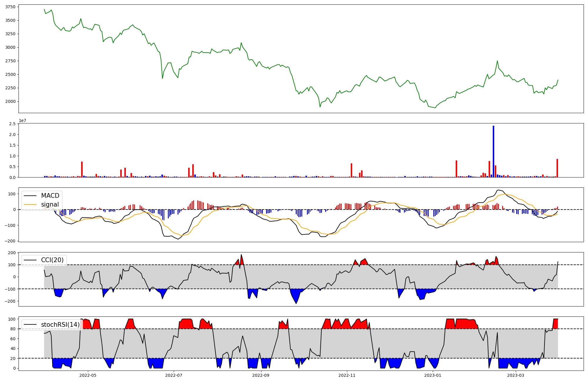The width and height of the screenshot is (588, 382).
Task: Select the CCI(20) legend entry
Action: tap(53, 260)
